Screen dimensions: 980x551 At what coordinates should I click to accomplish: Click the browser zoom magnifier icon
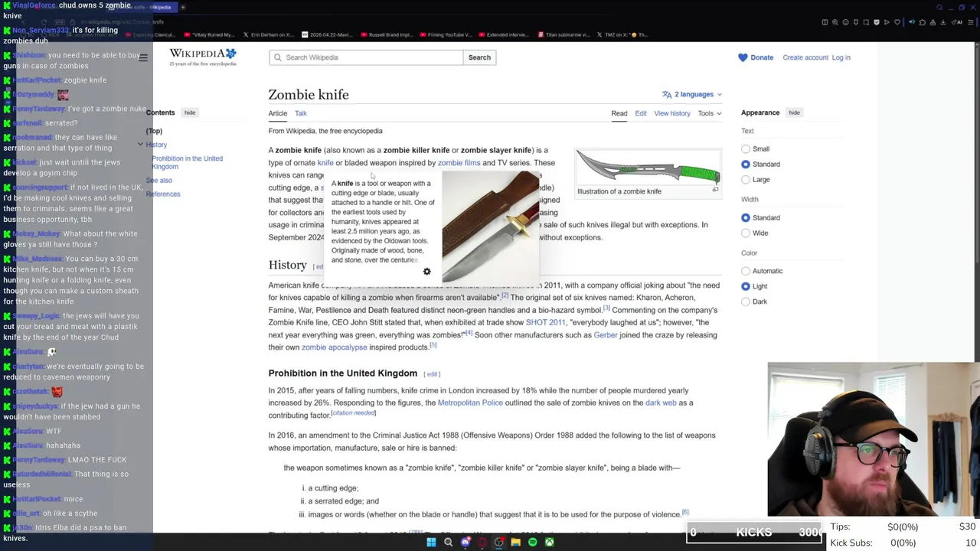[835, 22]
